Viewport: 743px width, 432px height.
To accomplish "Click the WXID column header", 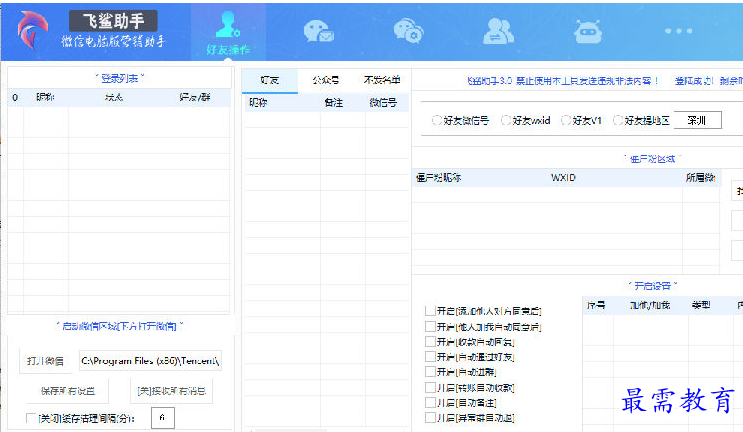I will pos(563,178).
